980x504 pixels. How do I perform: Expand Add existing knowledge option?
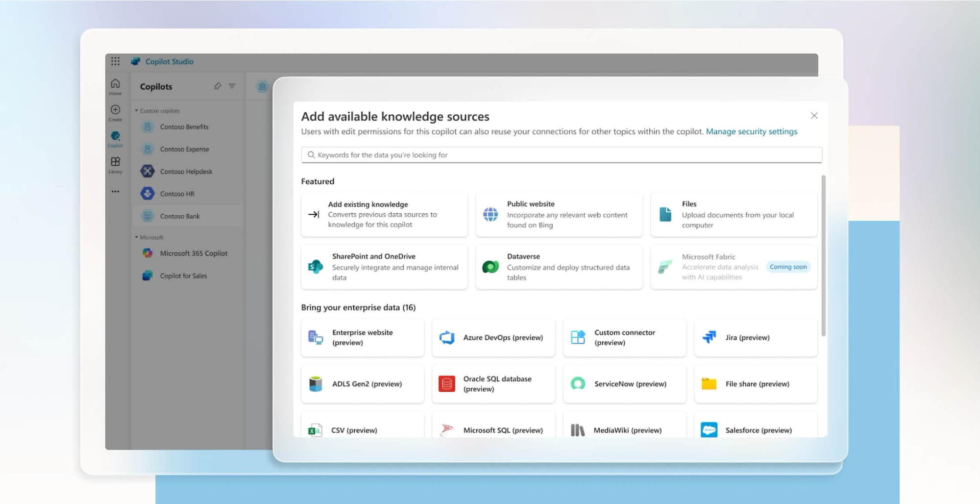click(384, 214)
